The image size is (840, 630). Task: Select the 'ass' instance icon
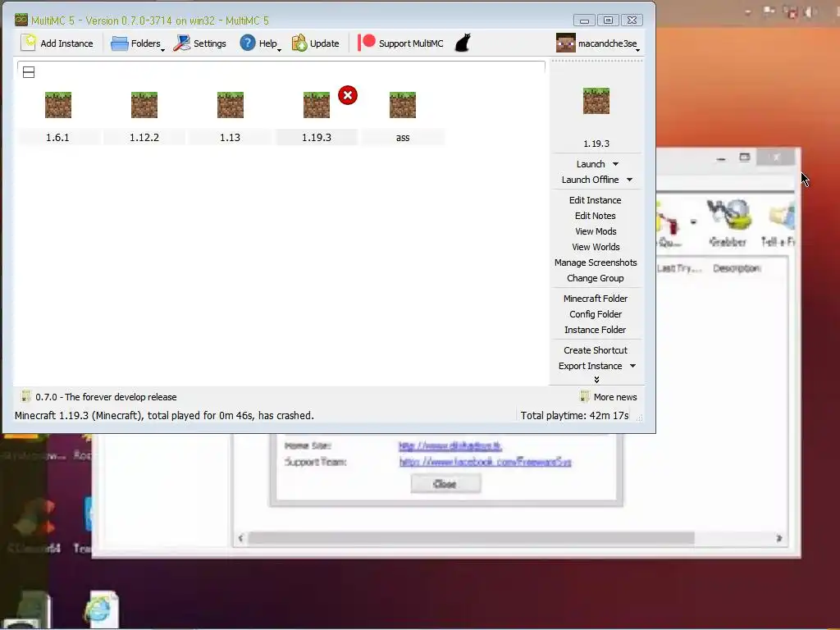pos(403,105)
